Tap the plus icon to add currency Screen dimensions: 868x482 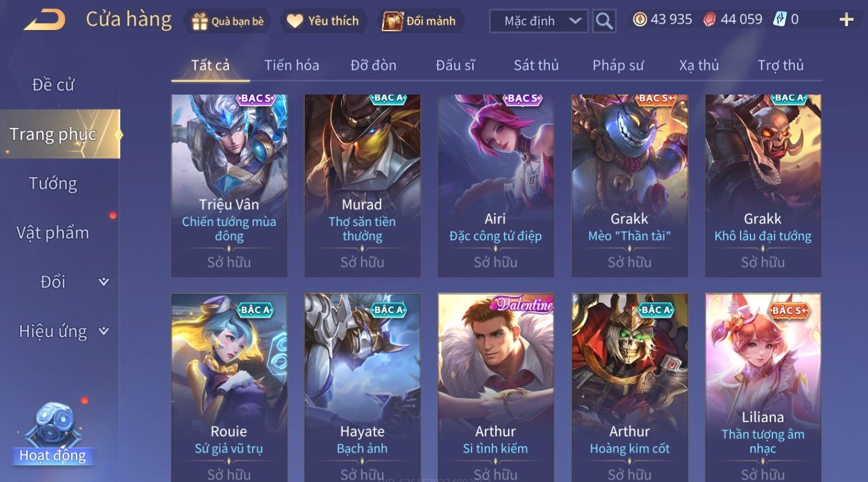[x=846, y=20]
